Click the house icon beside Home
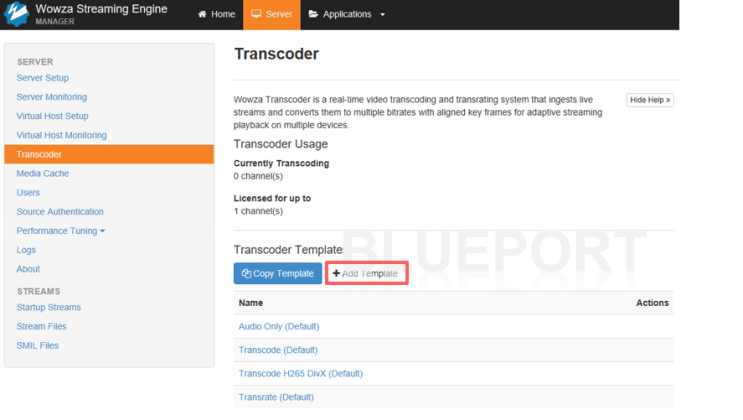This screenshot has width=743, height=420. [202, 14]
